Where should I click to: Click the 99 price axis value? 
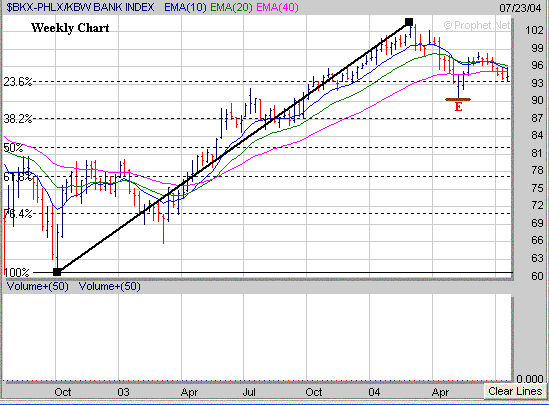tap(537, 48)
